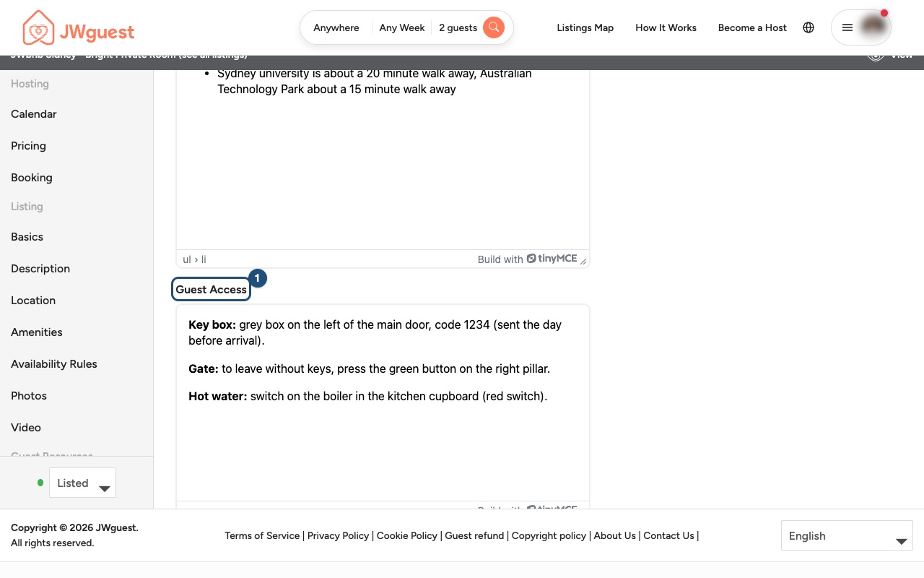924x578 pixels.
Task: Click the Build with tinyMCE link
Action: [528, 259]
